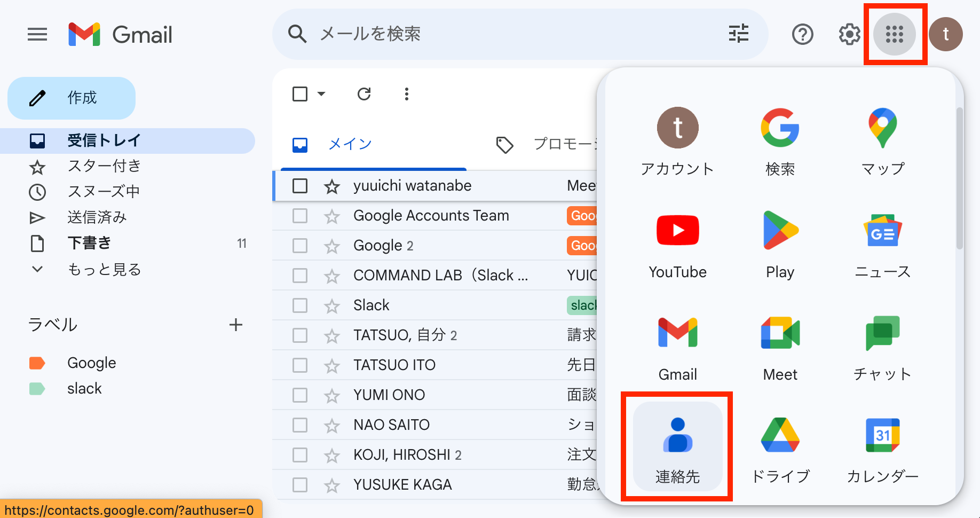Open the Help question mark icon
980x518 pixels.
click(x=802, y=35)
